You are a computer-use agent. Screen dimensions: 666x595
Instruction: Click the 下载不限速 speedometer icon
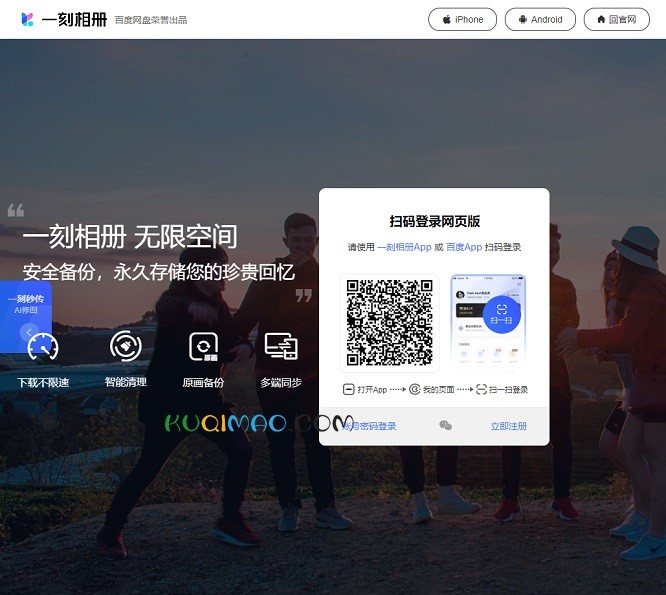43,347
